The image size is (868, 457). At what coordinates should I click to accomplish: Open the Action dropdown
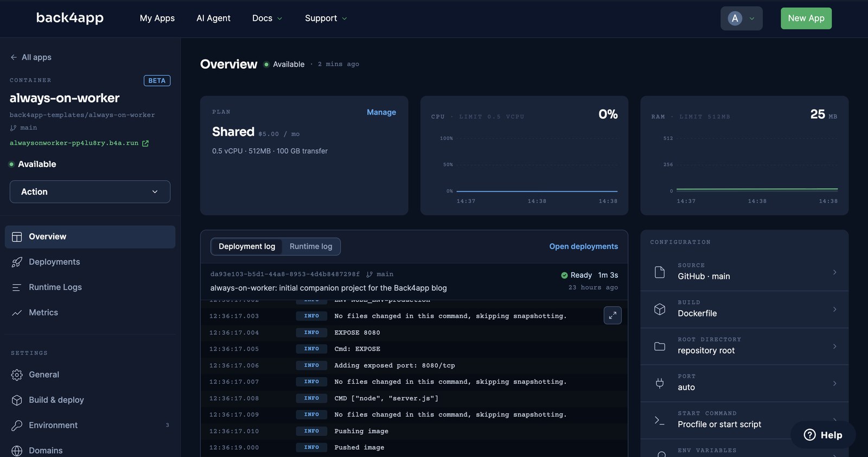click(90, 192)
